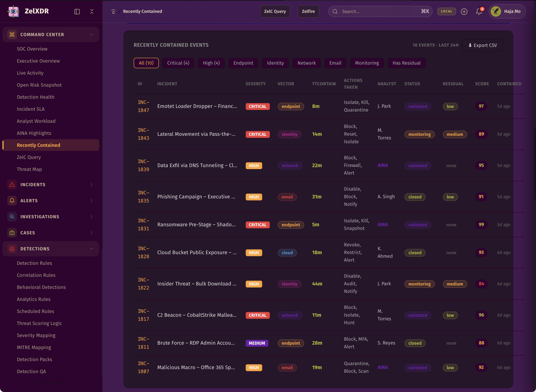Click the sidebar collapse X icon
This screenshot has height=392, width=536.
pos(92,11)
